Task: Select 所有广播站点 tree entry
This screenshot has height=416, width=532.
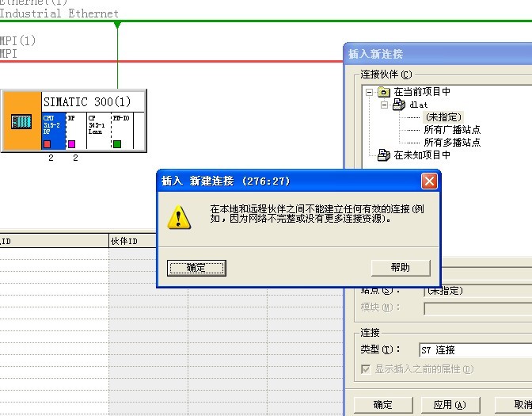Action: coord(452,130)
